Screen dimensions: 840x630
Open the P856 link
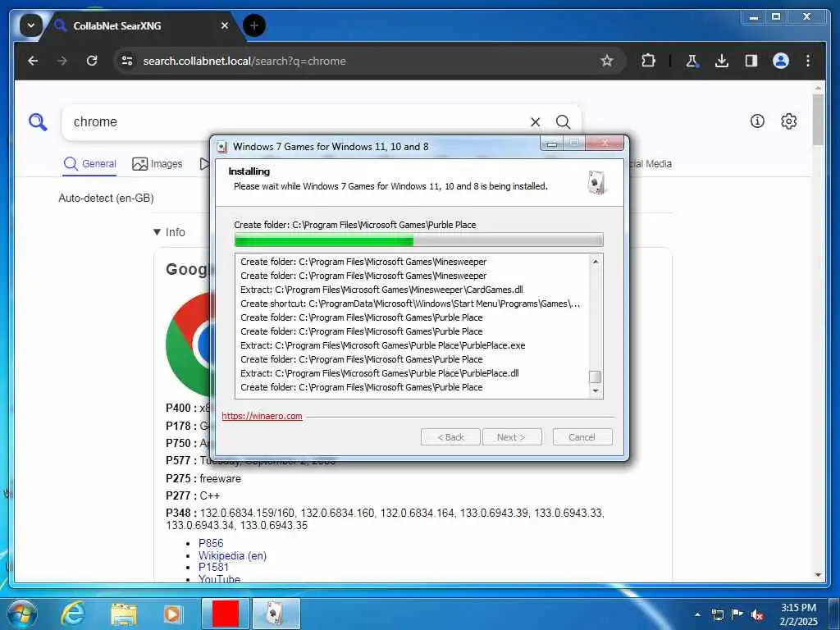click(211, 543)
